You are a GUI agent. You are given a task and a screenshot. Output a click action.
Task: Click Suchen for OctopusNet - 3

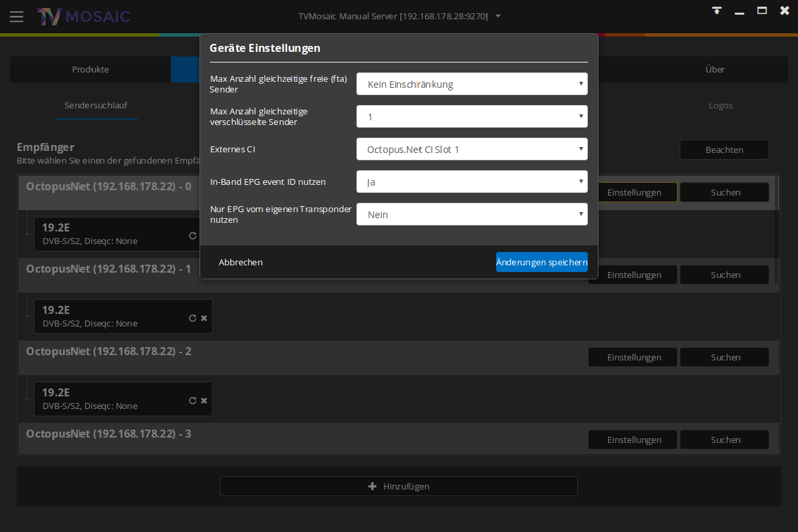[725, 440]
